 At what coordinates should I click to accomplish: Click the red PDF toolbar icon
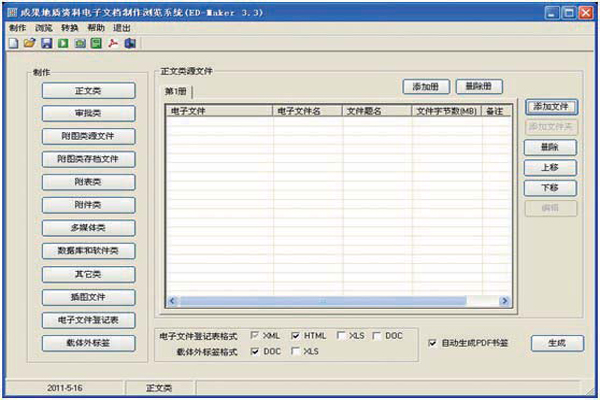tap(113, 44)
